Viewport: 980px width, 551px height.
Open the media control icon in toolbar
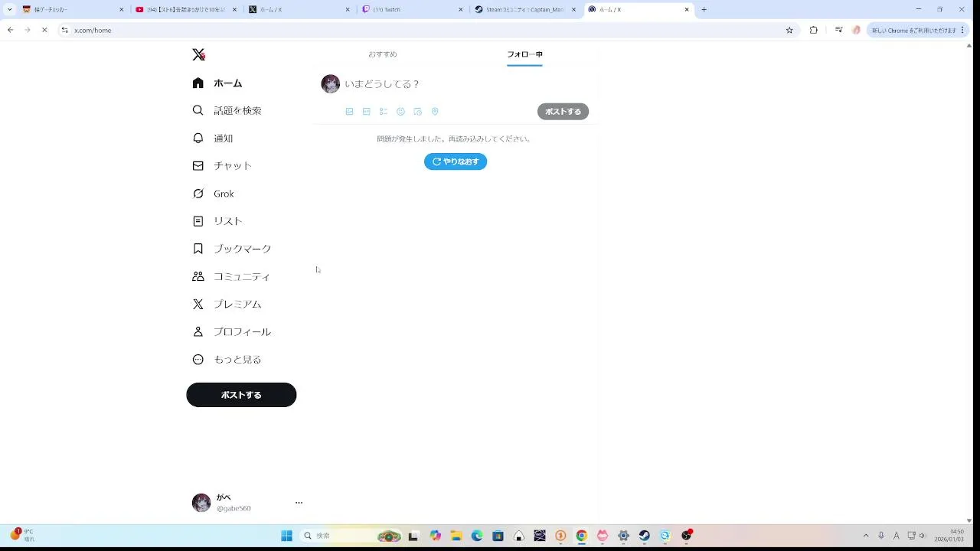[838, 30]
